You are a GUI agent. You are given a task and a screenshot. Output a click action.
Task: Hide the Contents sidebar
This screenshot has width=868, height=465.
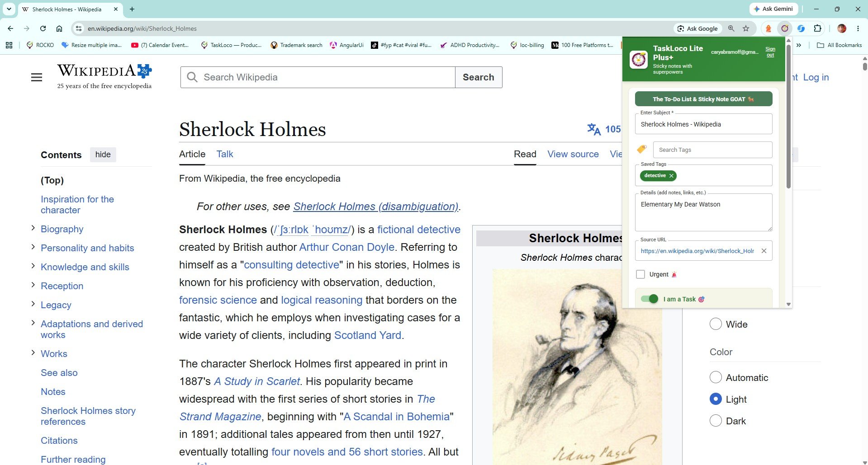pos(103,155)
